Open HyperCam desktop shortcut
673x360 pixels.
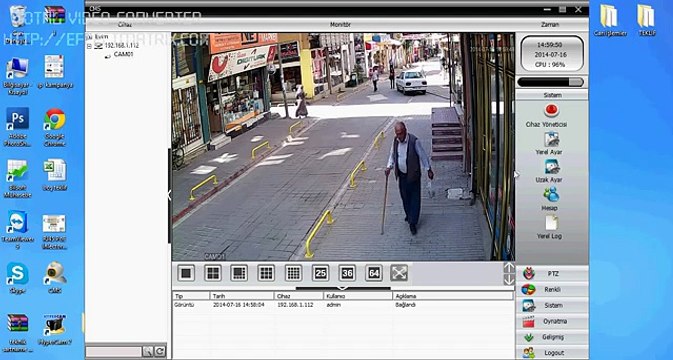(x=55, y=330)
